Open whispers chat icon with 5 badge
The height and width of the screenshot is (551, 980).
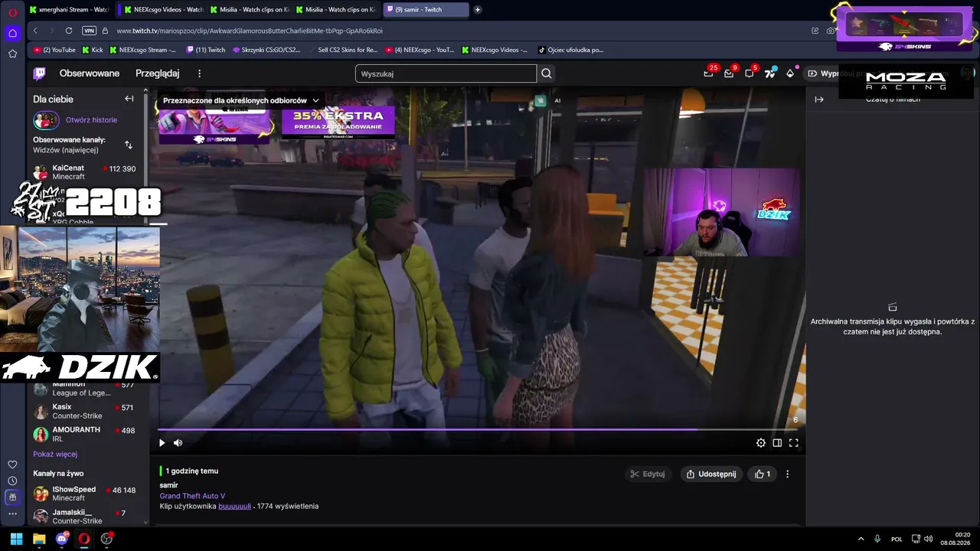click(750, 73)
